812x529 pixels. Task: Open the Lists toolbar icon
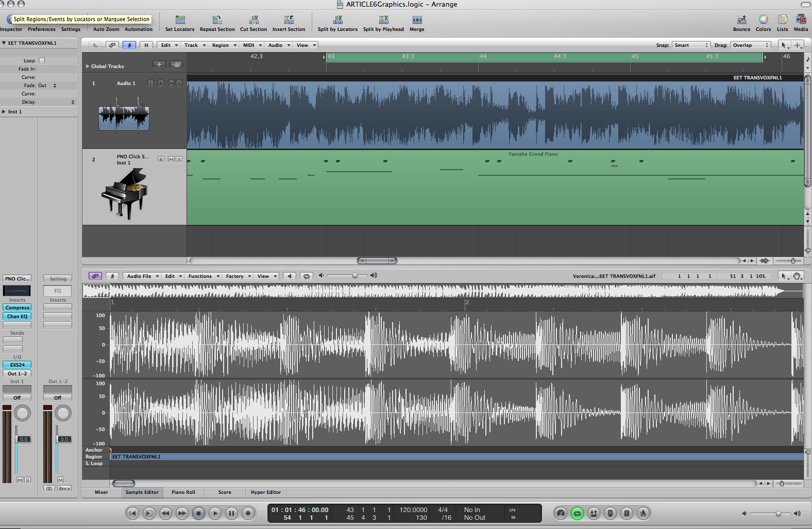coord(782,19)
